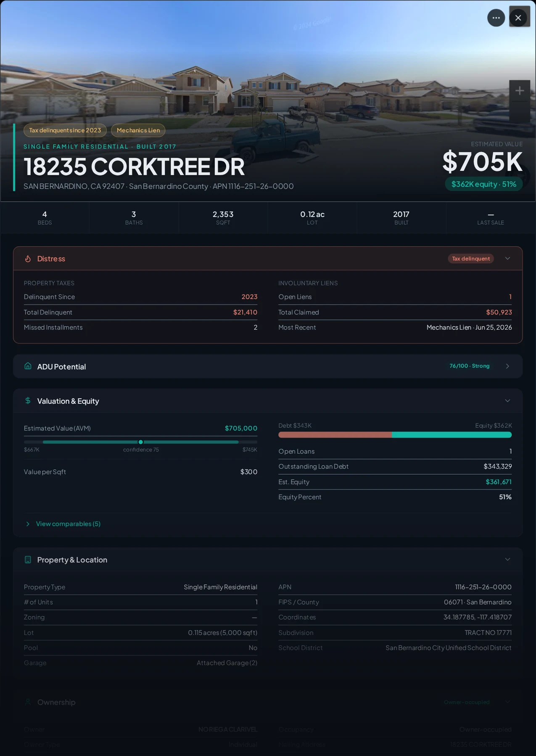This screenshot has width=536, height=756.
Task: Click the 06071 · San Bernardino FIPS value
Action: pos(478,602)
